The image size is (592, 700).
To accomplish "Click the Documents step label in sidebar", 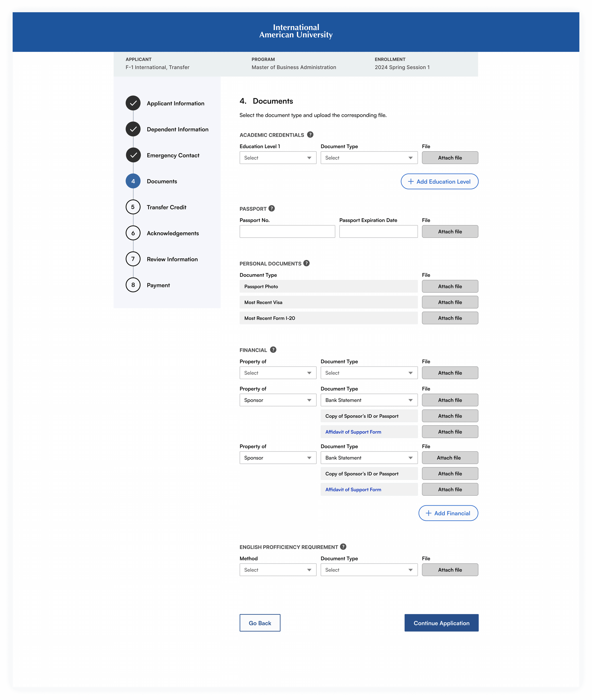I will [162, 181].
